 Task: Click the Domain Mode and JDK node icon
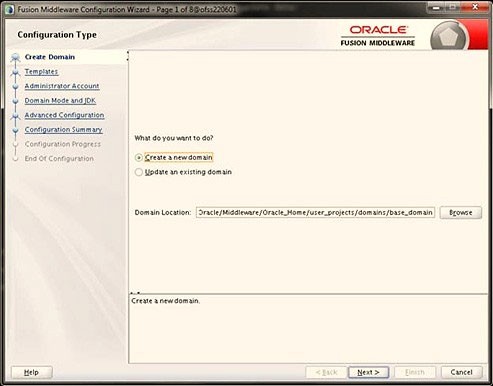pos(15,101)
